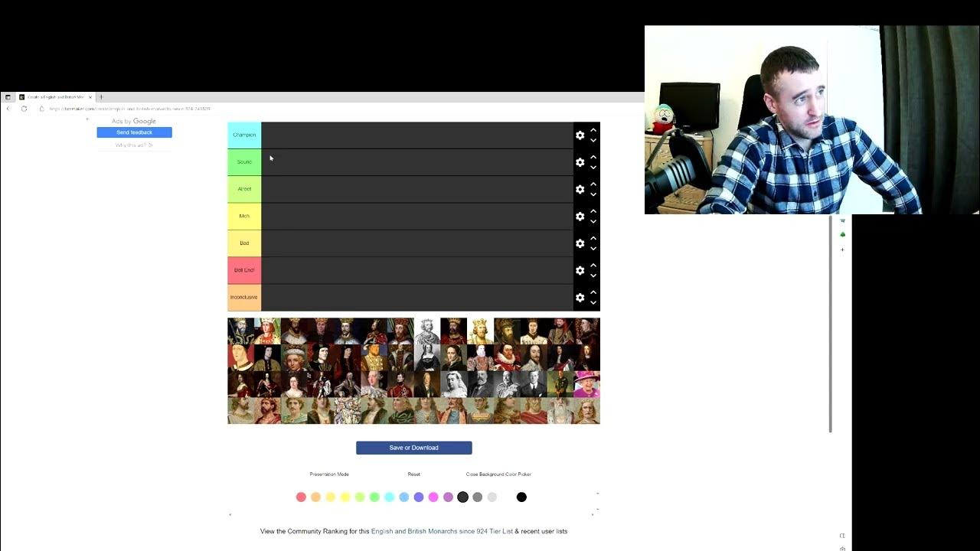
Task: Click the Reset link
Action: [x=413, y=474]
